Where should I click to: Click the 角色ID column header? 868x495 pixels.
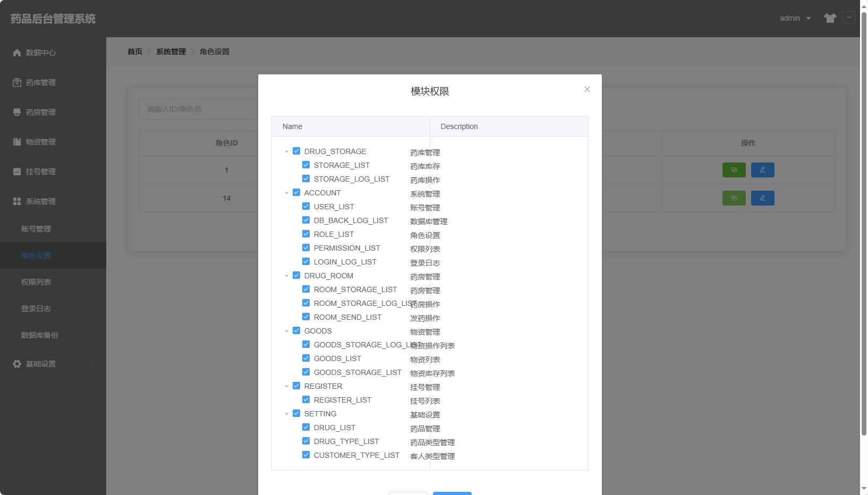[x=226, y=143]
